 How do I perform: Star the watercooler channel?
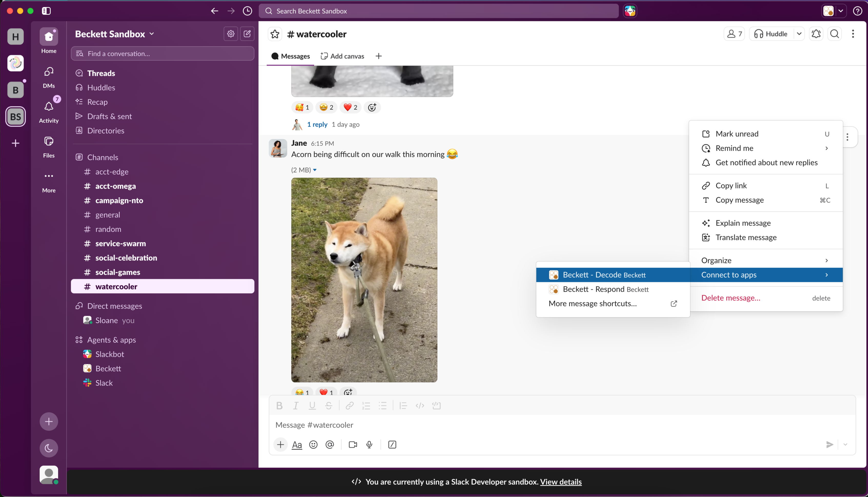(x=275, y=34)
